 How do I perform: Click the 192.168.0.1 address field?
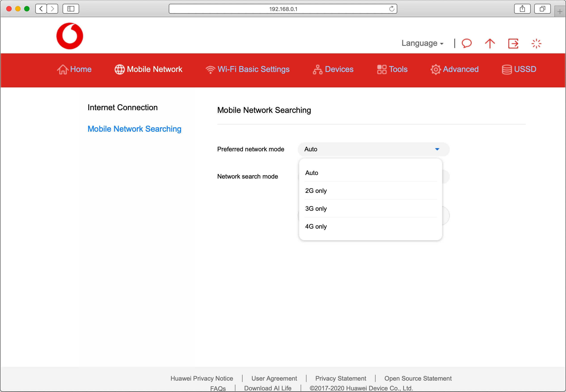(x=283, y=9)
